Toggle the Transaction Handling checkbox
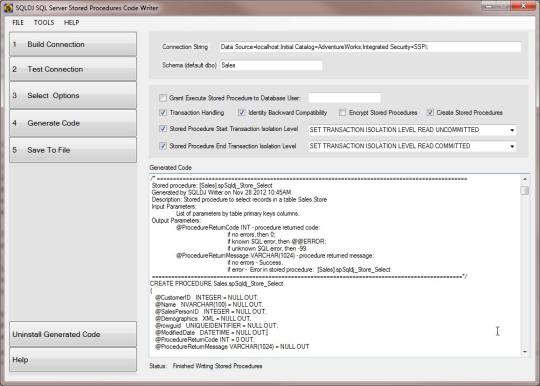 [x=163, y=113]
